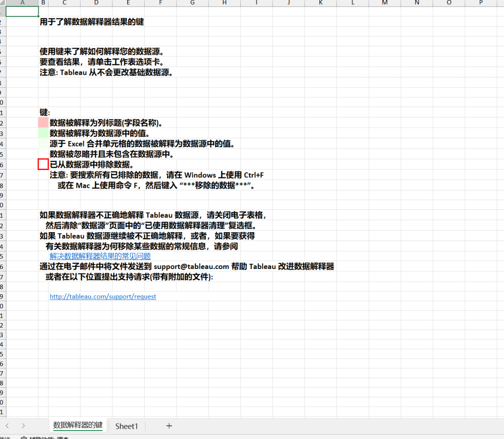504x439 pixels.
Task: Select column O header
Action: [x=449, y=3]
